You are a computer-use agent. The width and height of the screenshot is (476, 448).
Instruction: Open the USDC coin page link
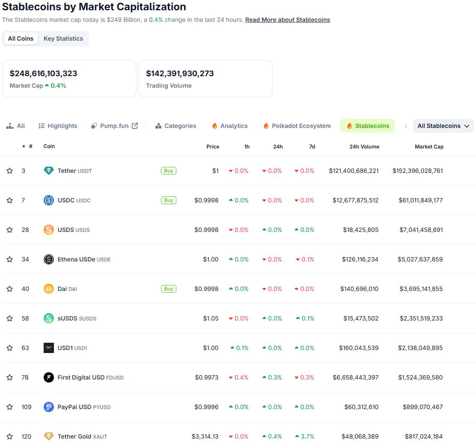(74, 200)
